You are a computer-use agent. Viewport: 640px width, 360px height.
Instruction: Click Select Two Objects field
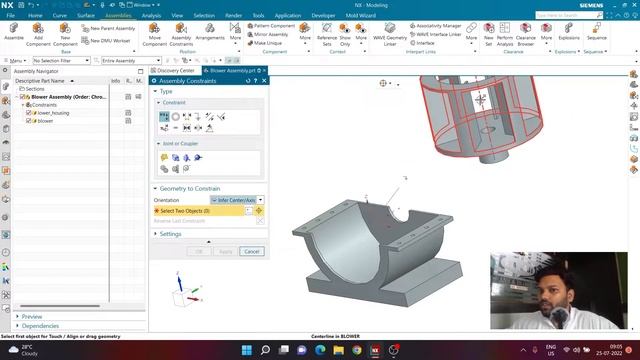click(x=199, y=211)
